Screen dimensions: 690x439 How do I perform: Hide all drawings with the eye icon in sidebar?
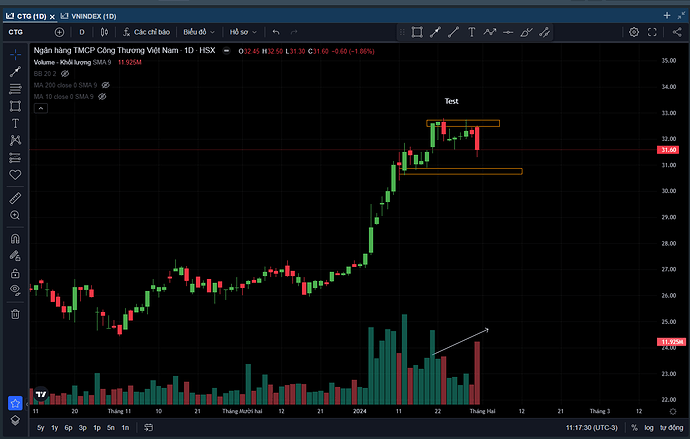coord(15,290)
